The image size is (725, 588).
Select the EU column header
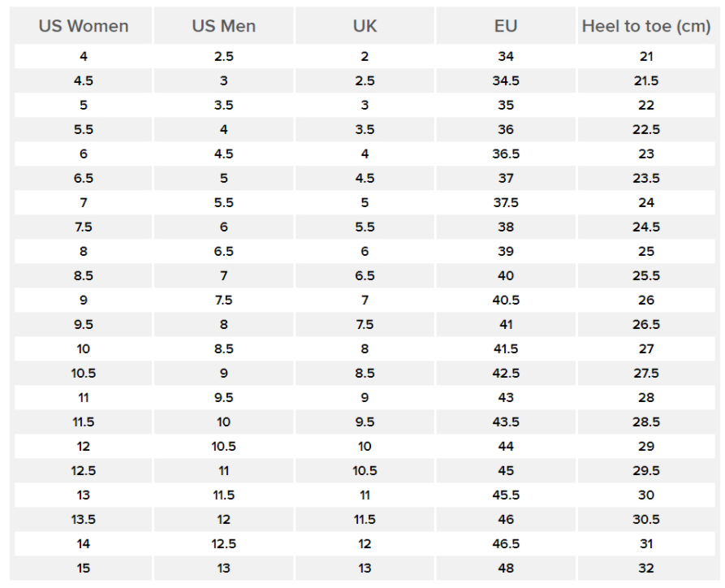point(506,26)
